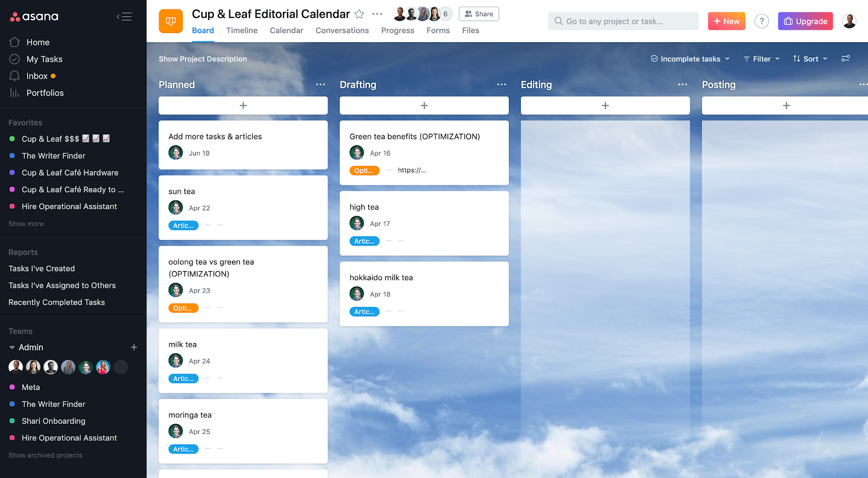Click the Asana logo
Viewport: 868px width, 478px height.
pos(34,17)
